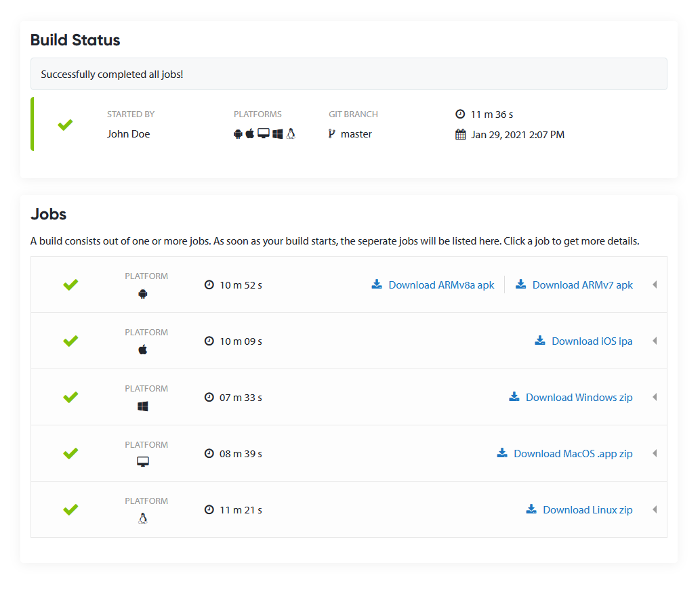Click the desktop monitor icon in build platforms list
The image size is (700, 590).
click(264, 133)
